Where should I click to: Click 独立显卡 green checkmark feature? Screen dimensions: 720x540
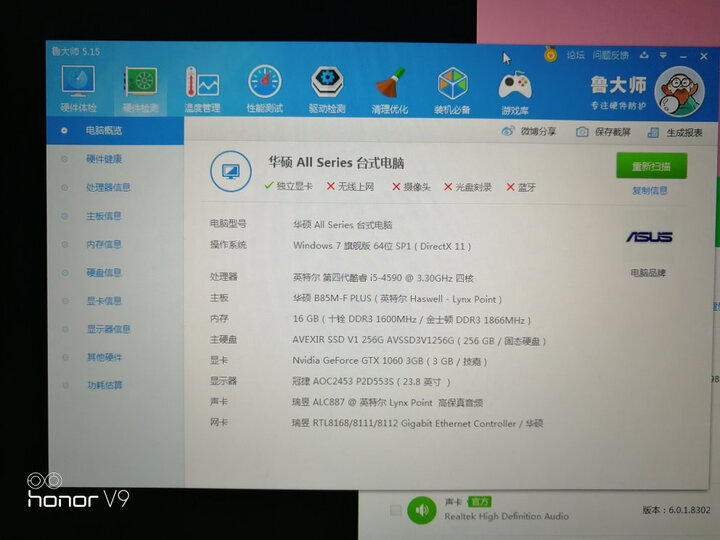(x=288, y=186)
